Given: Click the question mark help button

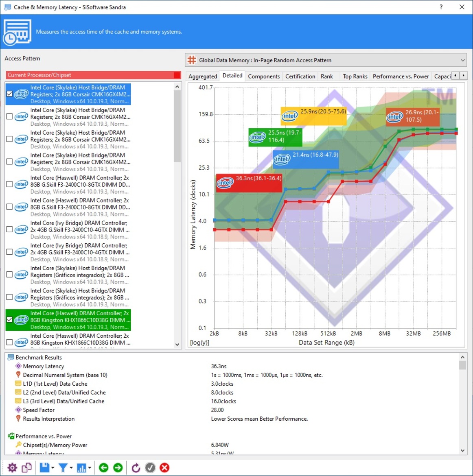Looking at the screenshot, I should [x=441, y=7].
